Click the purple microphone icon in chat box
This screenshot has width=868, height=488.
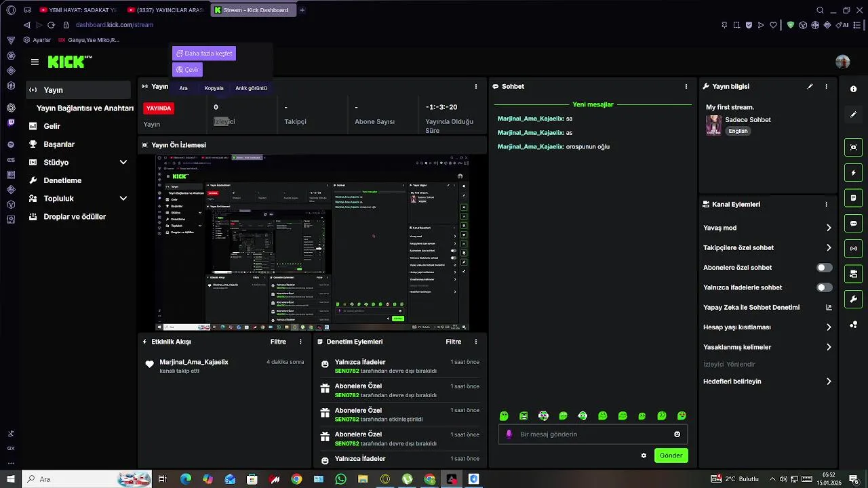coord(509,434)
